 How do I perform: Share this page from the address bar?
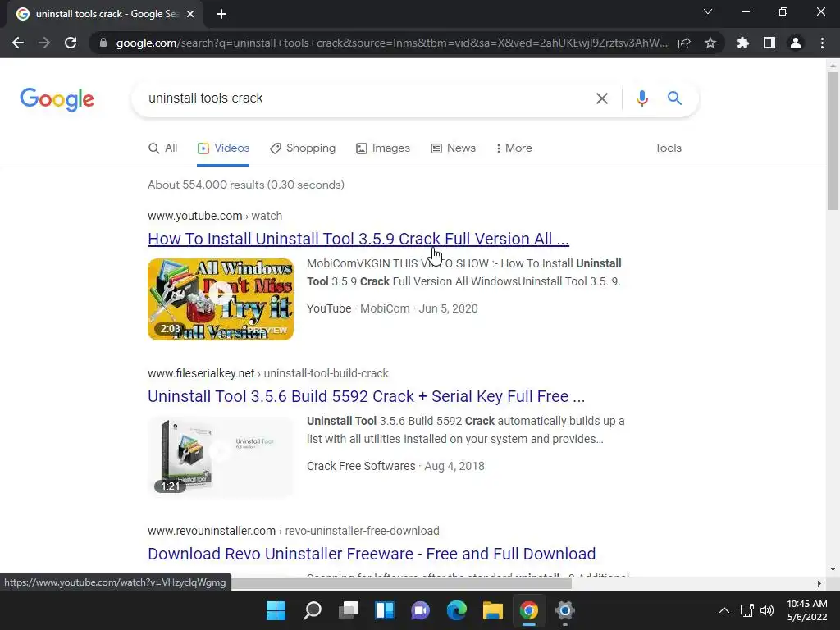(x=684, y=43)
